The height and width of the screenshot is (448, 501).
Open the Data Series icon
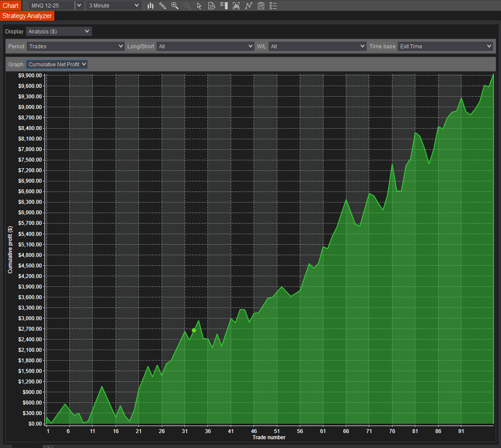(x=236, y=6)
